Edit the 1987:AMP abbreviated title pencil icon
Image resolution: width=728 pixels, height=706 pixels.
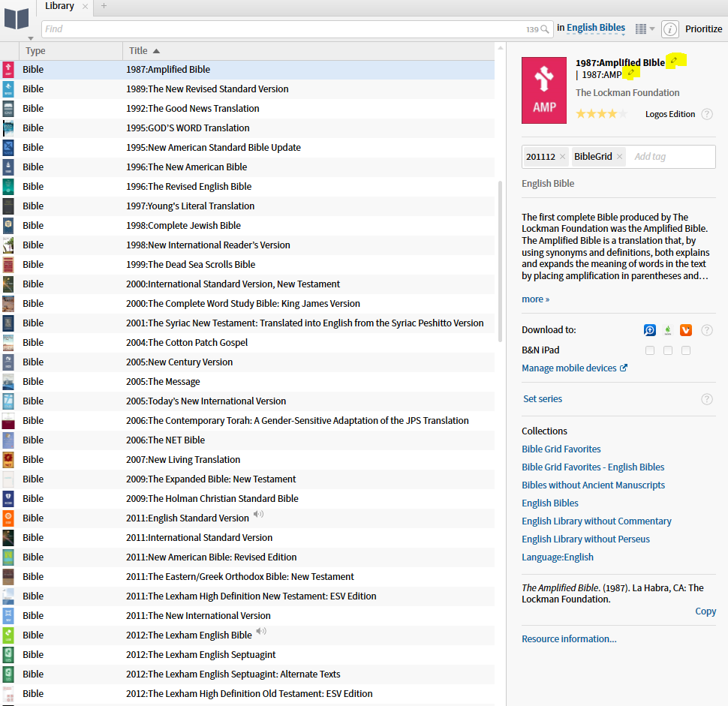[631, 73]
